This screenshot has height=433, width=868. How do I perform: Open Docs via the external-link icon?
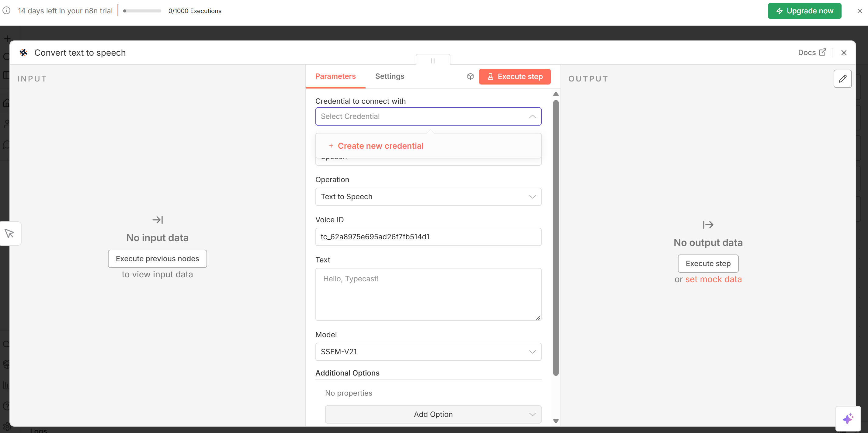pos(823,52)
